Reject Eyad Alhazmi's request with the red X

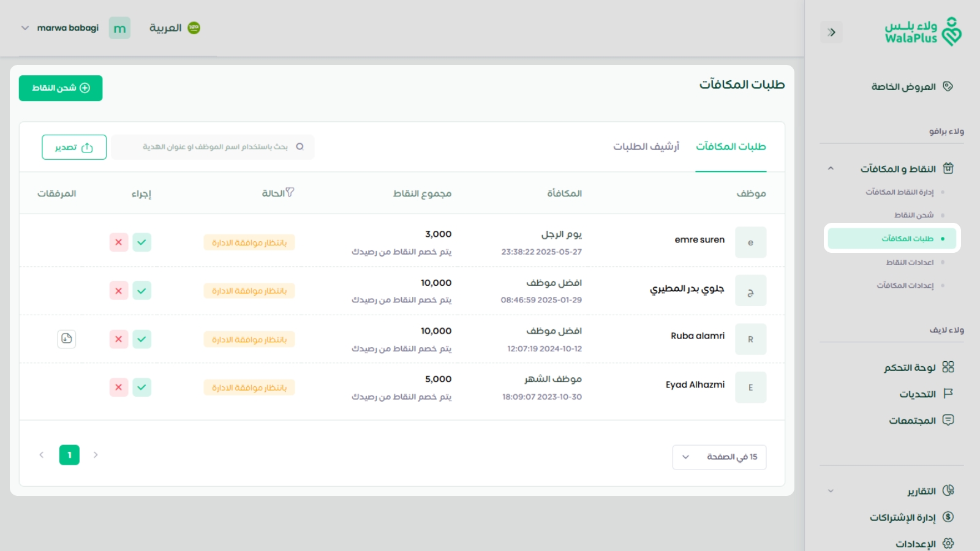tap(118, 387)
